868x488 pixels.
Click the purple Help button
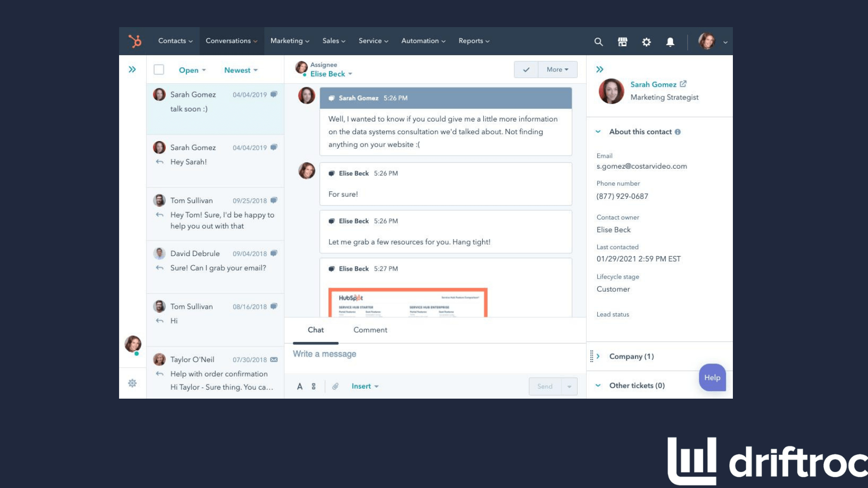[x=712, y=378]
